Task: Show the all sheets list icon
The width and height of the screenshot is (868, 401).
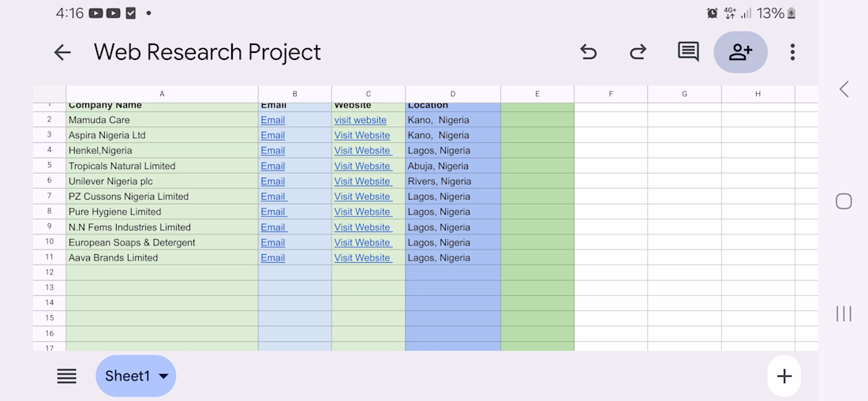Action: point(67,377)
